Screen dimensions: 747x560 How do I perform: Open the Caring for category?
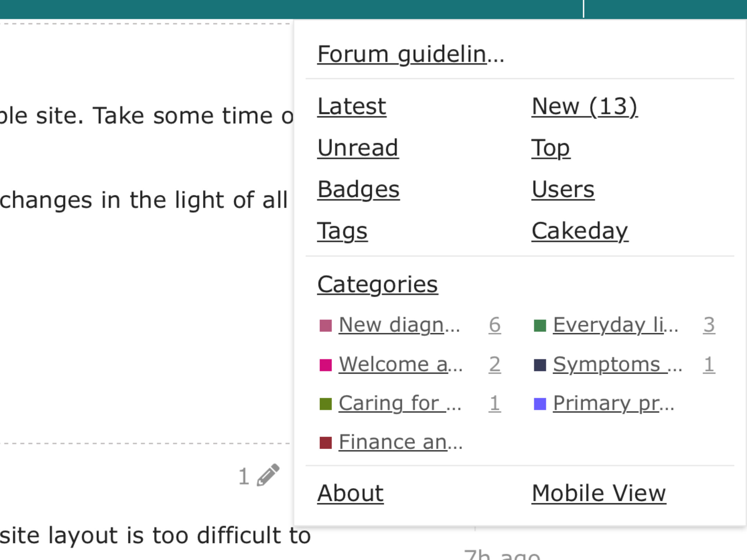(x=400, y=403)
